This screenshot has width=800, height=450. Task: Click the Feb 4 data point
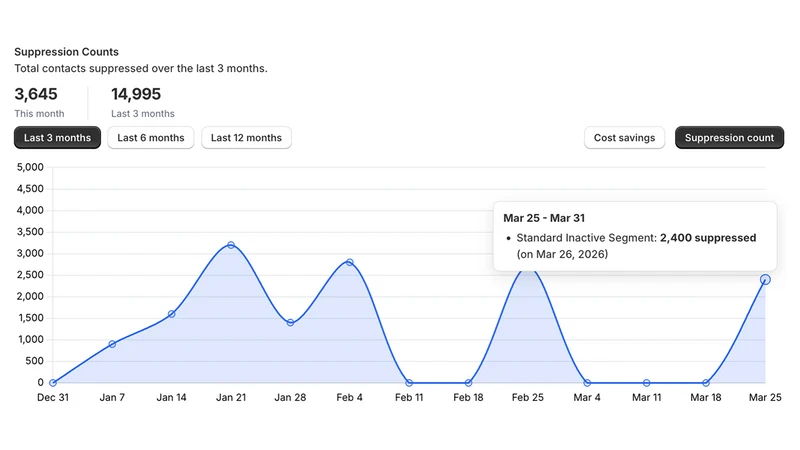[x=349, y=262]
